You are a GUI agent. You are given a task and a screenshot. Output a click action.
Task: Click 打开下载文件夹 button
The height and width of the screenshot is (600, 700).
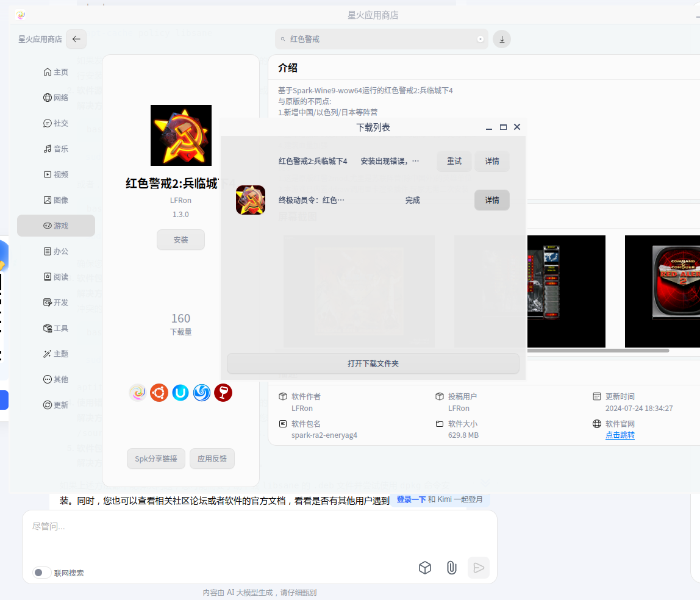373,363
